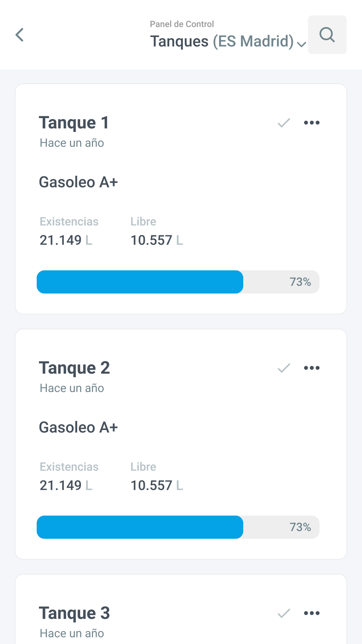Open Tanque 2 three-dot options menu
Image resolution: width=362 pixels, height=644 pixels.
coord(312,368)
